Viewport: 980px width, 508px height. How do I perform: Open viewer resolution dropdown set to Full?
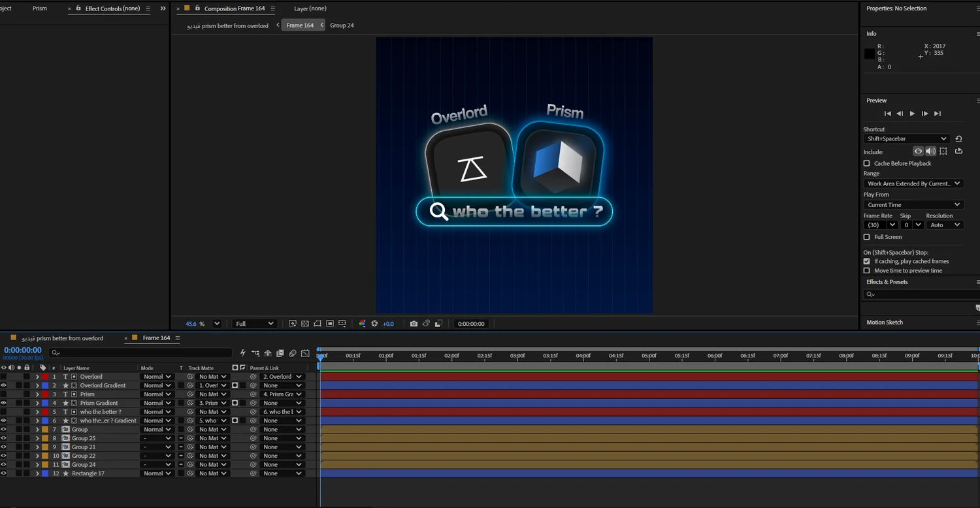point(255,324)
